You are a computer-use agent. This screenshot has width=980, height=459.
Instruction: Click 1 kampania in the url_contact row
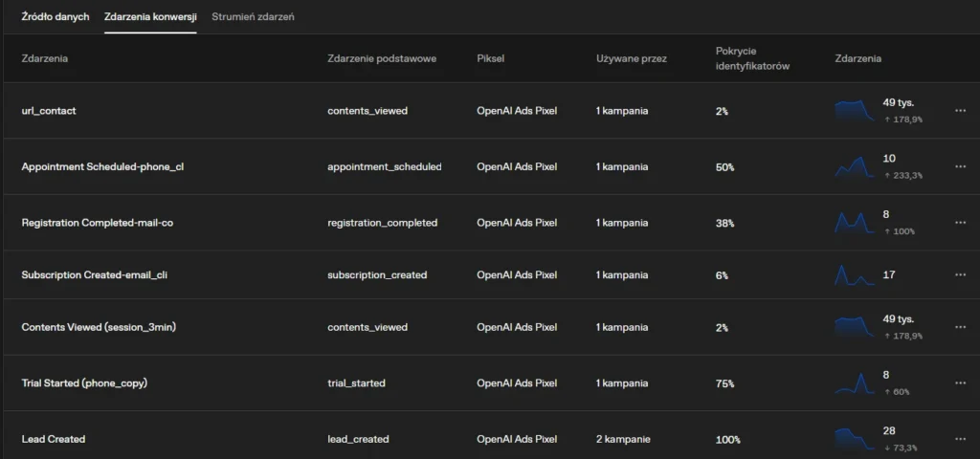[x=622, y=111]
